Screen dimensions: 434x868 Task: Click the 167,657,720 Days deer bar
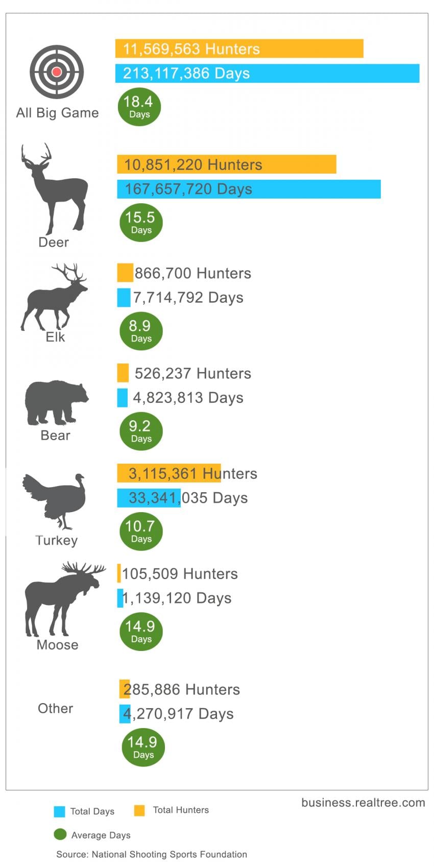click(249, 189)
